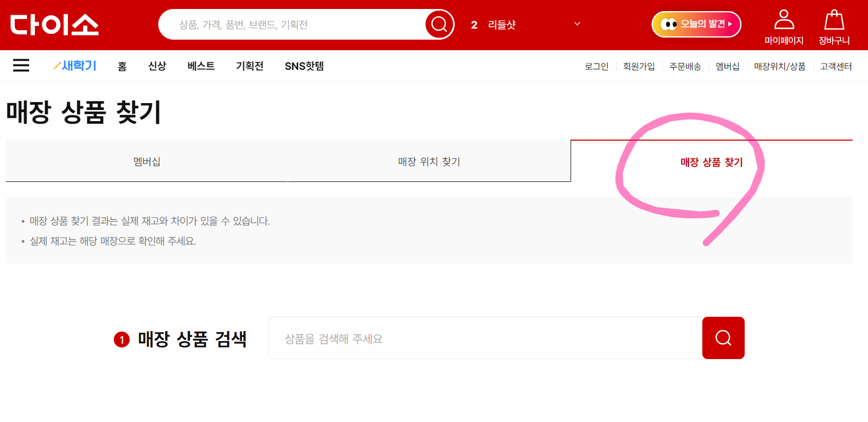Click the 오늘의 발견 banner button
Image resolution: width=868 pixels, height=422 pixels.
(x=696, y=24)
